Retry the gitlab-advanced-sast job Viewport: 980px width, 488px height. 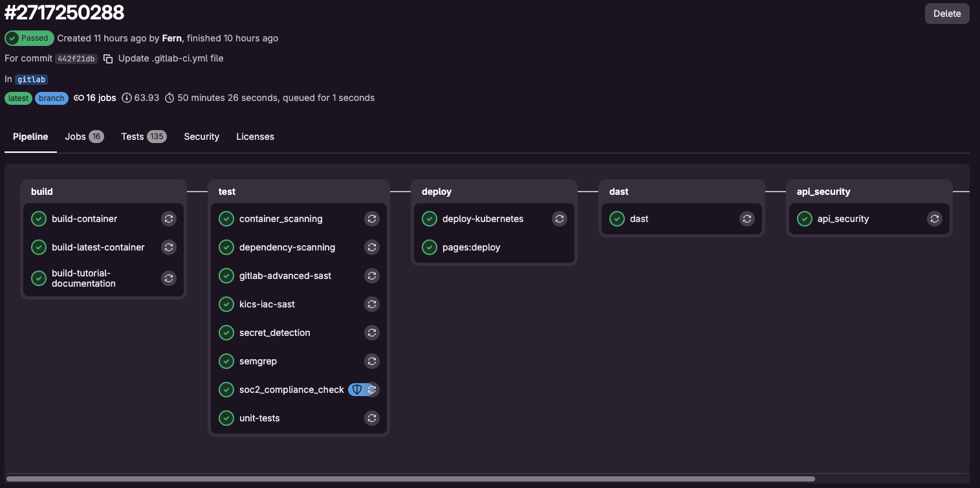point(372,276)
